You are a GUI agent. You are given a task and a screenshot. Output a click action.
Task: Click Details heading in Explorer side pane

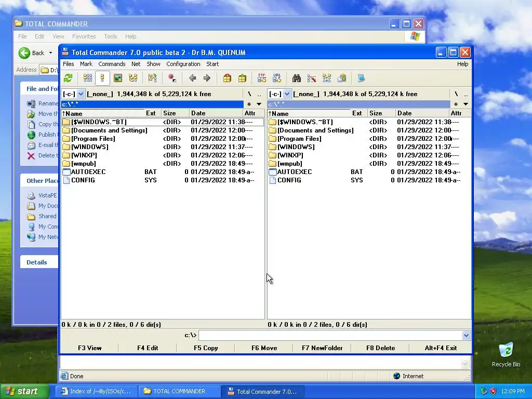click(37, 262)
